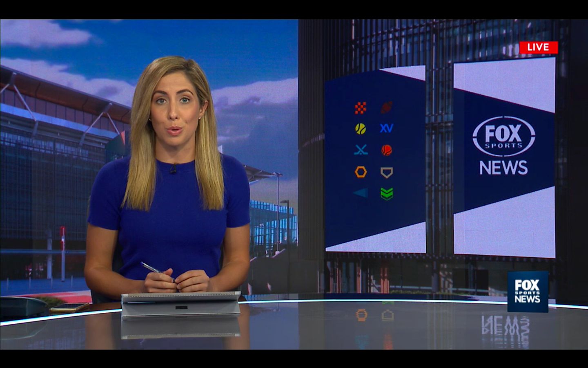Click the hexagon icon reflection on desk

tap(361, 315)
